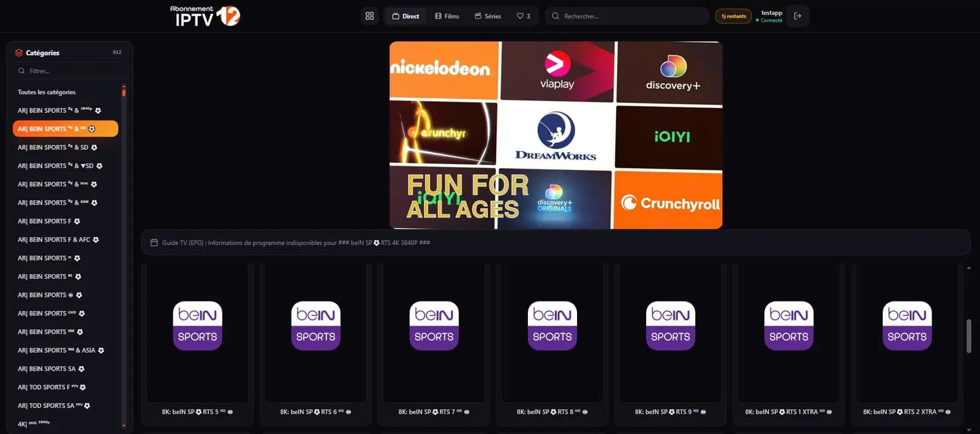Select the ARJ BEIN SPORTS 3840P category

click(x=66, y=110)
